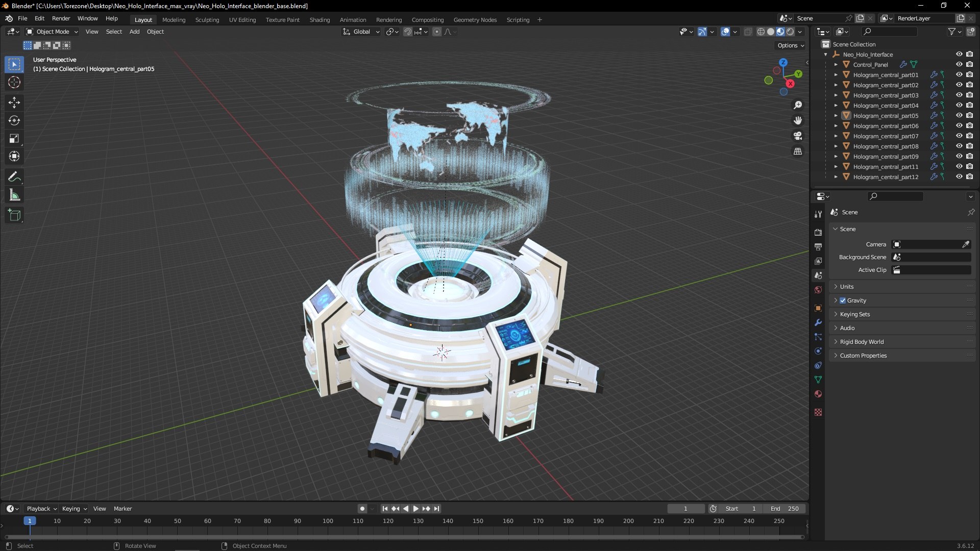The width and height of the screenshot is (980, 551).
Task: Play the animation forward
Action: (x=415, y=509)
